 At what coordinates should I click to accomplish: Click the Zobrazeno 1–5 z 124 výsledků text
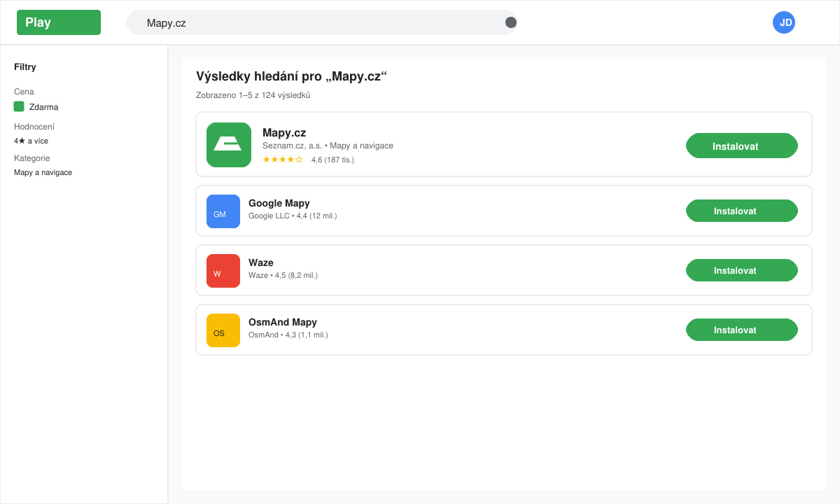pyautogui.click(x=253, y=95)
